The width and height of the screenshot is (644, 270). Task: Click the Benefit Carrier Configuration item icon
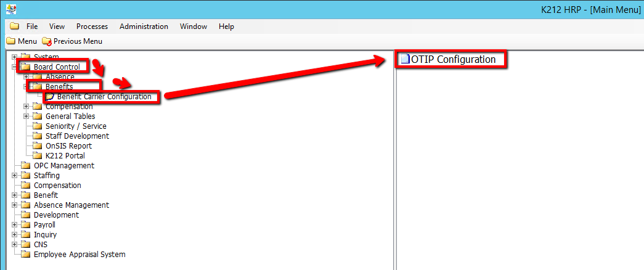50,97
